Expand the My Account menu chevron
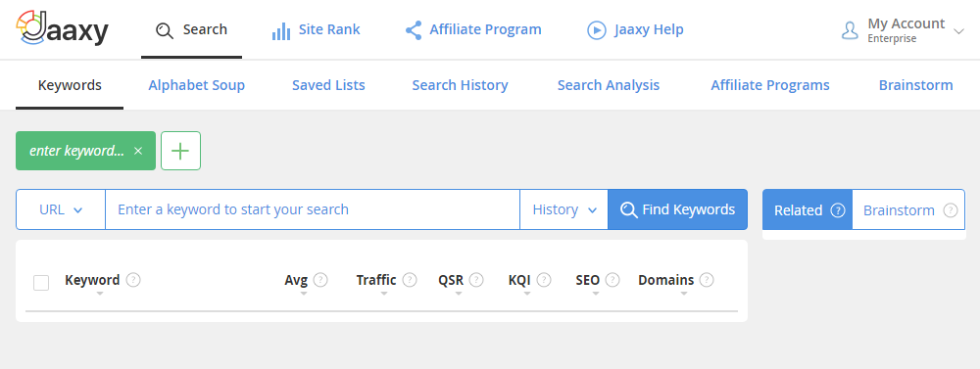This screenshot has height=369, width=980. (x=959, y=31)
